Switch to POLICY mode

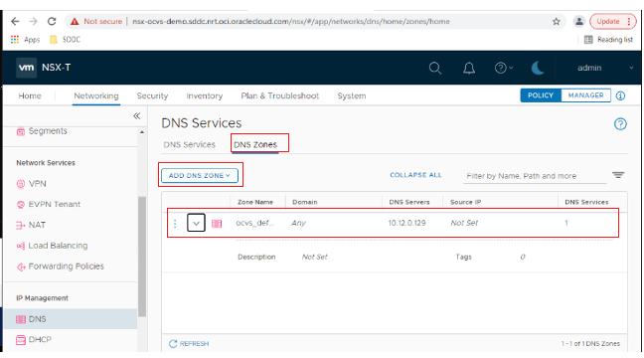[x=541, y=95]
